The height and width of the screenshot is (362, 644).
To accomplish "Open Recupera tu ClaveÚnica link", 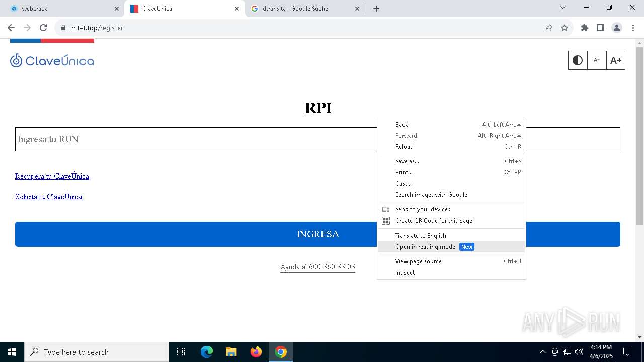I will [x=52, y=176].
